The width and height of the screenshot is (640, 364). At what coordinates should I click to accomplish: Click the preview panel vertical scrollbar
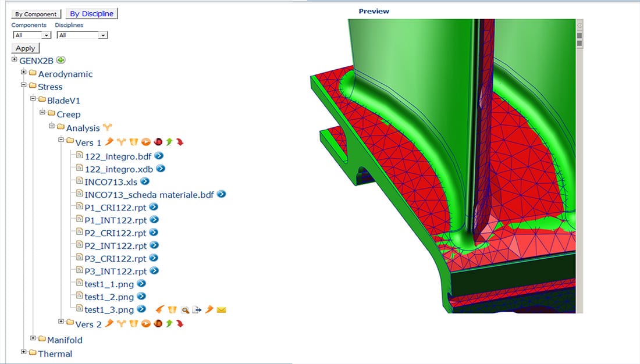point(579,166)
